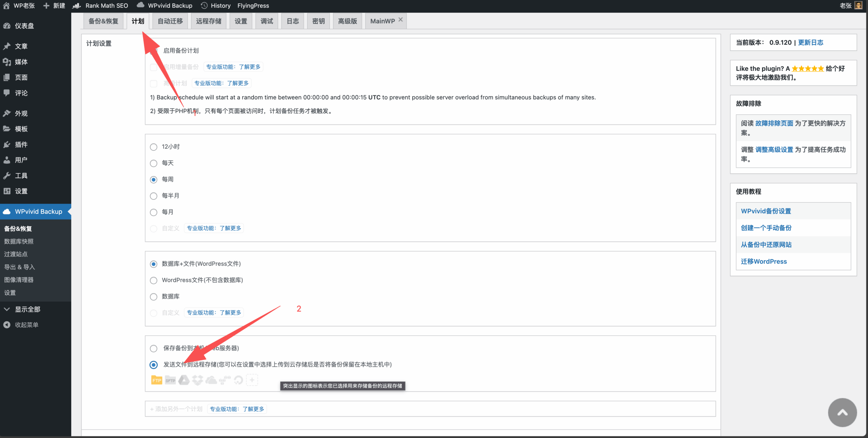Image resolution: width=868 pixels, height=438 pixels.
Task: Switch to the 远程存储 tab
Action: pos(209,21)
